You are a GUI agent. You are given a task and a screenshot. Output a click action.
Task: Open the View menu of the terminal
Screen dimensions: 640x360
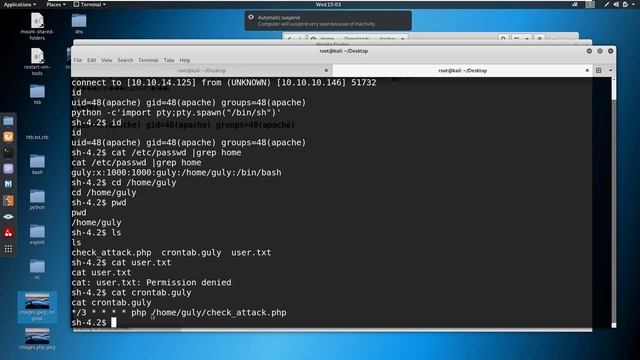pyautogui.click(x=107, y=60)
